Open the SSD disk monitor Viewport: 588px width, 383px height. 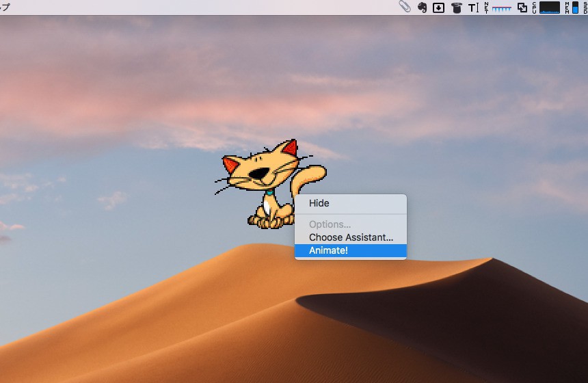click(585, 8)
